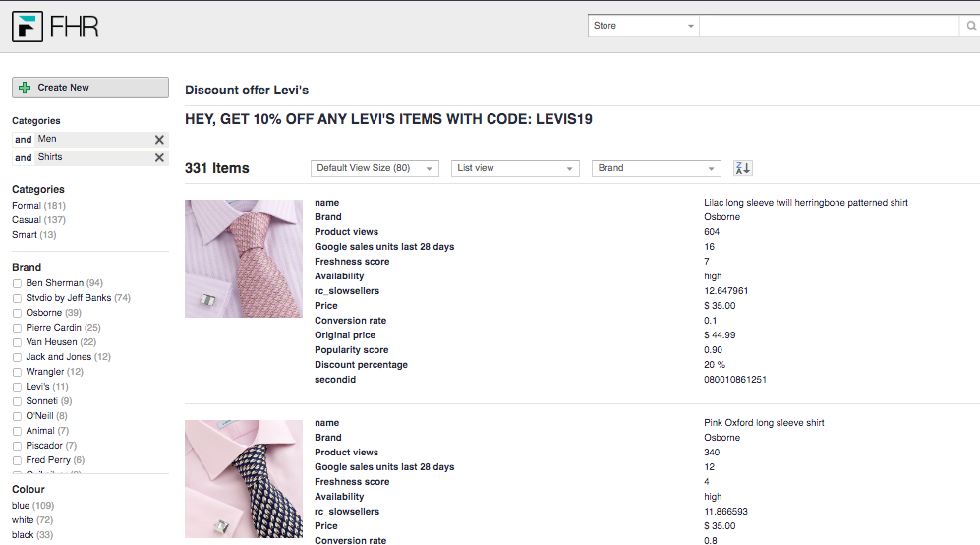980x545 pixels.
Task: Open the 'and' operator for Men
Action: 24,140
